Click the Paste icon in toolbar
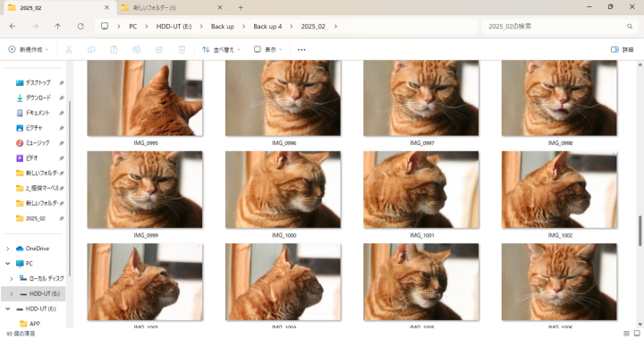Screen dimensions: 644x339 click(114, 50)
